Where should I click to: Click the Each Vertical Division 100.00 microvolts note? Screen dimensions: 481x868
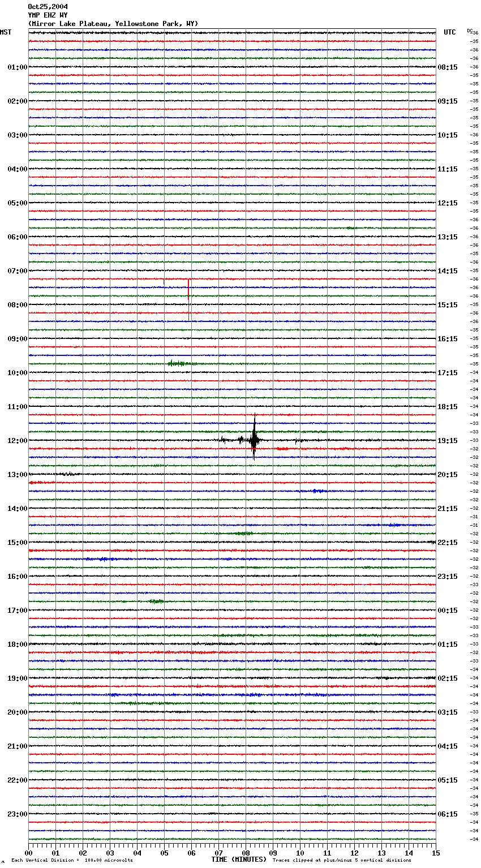pos(72,861)
